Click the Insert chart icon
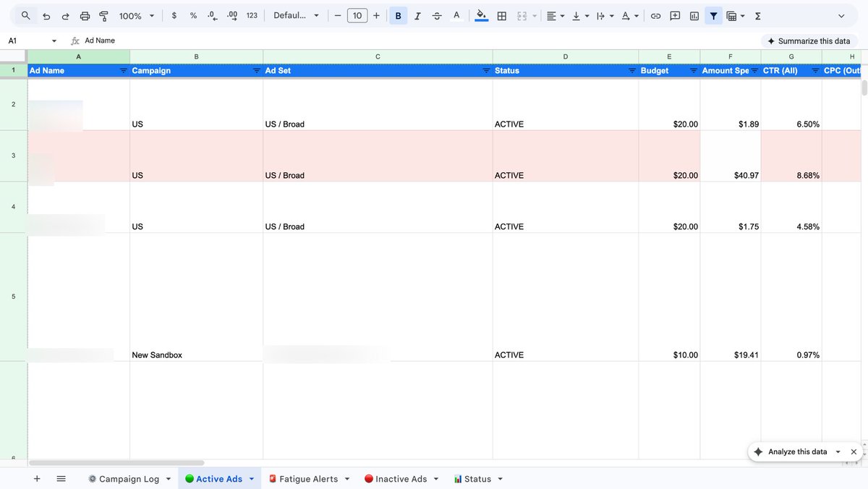Viewport: 868px width, 489px height. [694, 15]
